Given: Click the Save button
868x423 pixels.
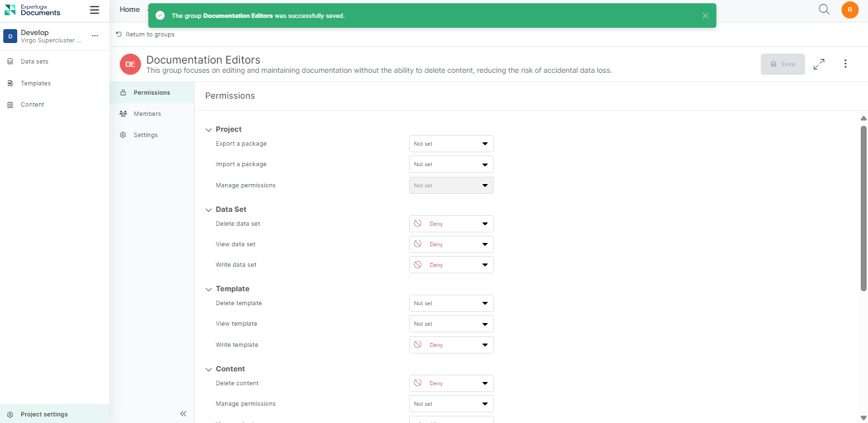Looking at the screenshot, I should coord(783,64).
